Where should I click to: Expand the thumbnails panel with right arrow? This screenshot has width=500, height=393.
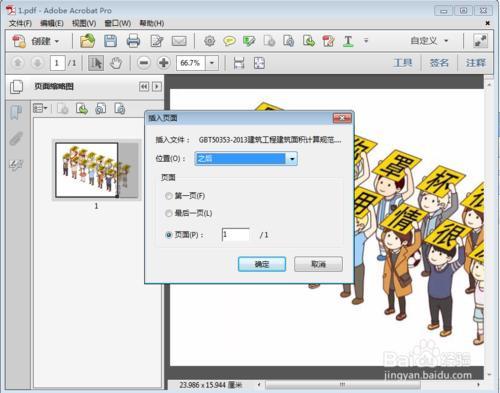[157, 87]
